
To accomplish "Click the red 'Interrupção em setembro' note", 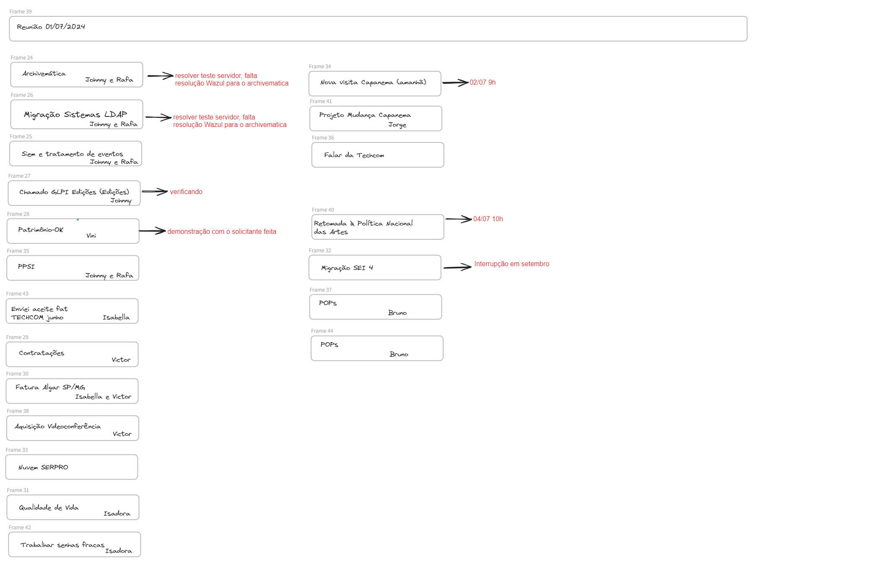I will (x=511, y=264).
